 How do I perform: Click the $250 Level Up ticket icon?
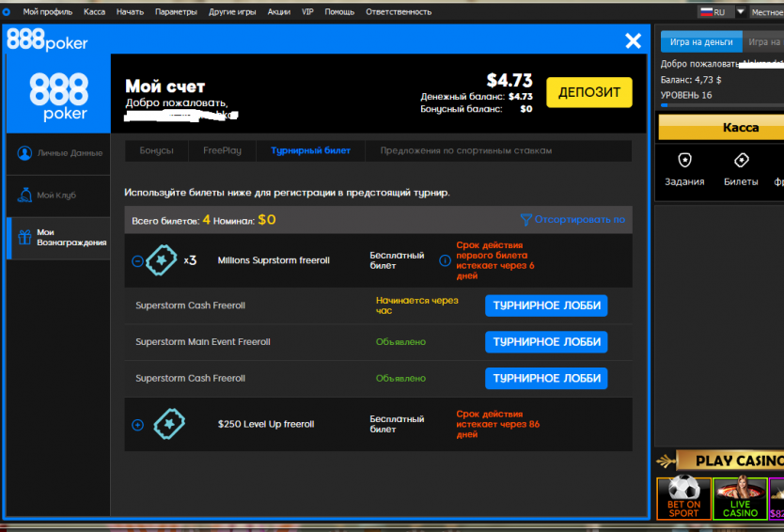point(169,424)
